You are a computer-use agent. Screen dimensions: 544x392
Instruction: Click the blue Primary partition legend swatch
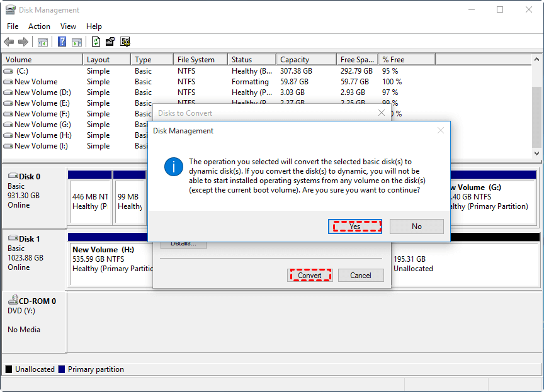(x=62, y=369)
